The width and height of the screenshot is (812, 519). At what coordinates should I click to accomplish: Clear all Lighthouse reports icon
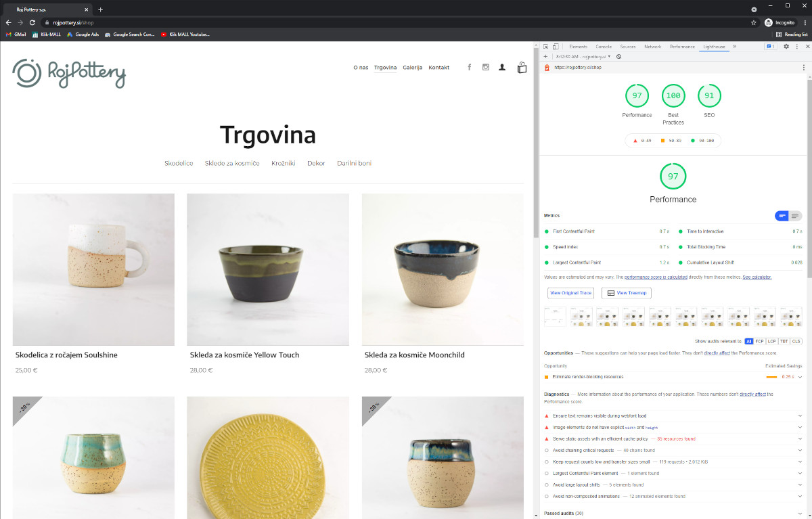pyautogui.click(x=619, y=56)
